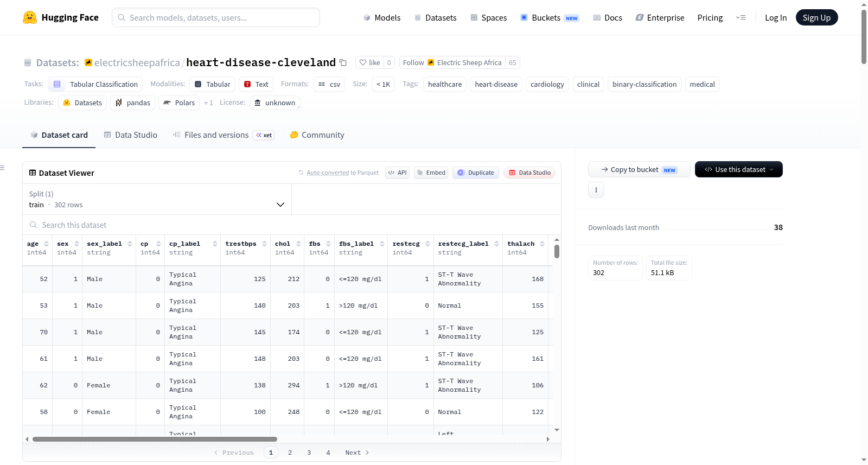The width and height of the screenshot is (868, 465).
Task: Go to Models in the top navigation
Action: pos(382,17)
